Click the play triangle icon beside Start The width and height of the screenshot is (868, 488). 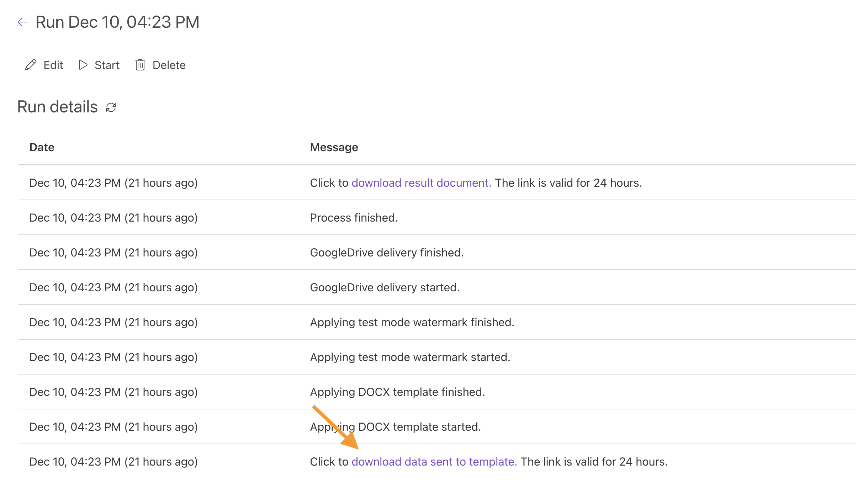(83, 65)
